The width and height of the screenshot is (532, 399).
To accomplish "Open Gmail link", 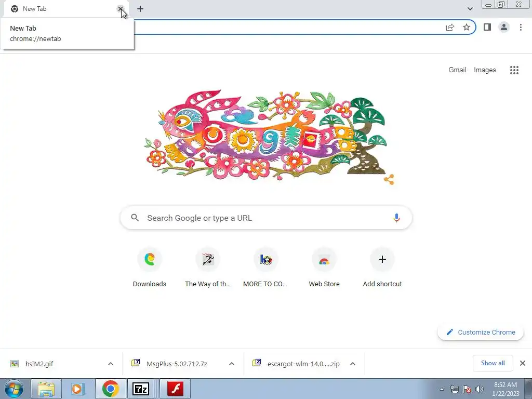I will 457,70.
